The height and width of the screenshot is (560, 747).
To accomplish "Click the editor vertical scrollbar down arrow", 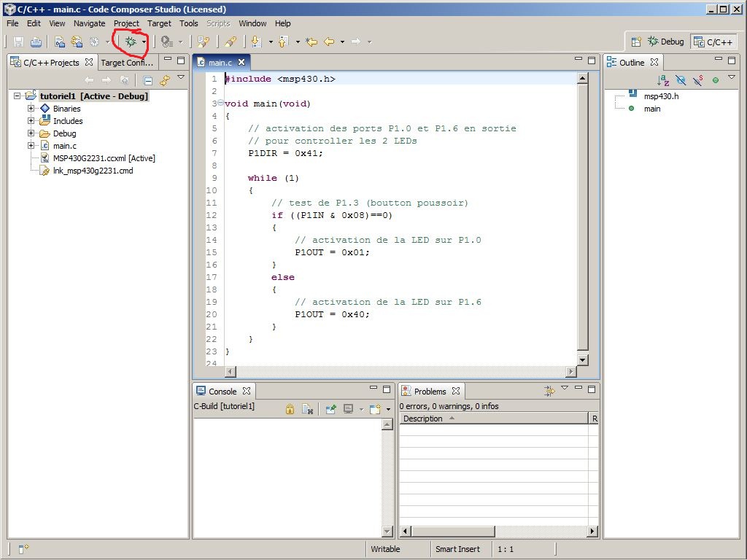I will (582, 360).
